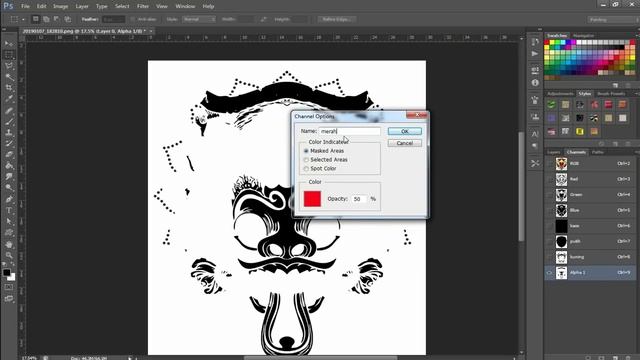The width and height of the screenshot is (640, 360).
Task: Click Add to selection icon in options bar
Action: coord(46,19)
